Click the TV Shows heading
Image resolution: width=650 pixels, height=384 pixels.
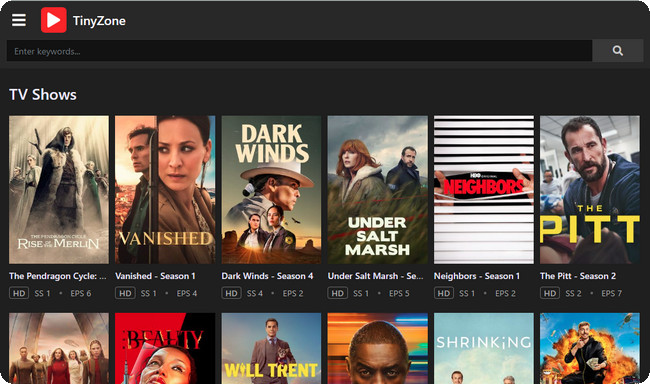click(43, 95)
